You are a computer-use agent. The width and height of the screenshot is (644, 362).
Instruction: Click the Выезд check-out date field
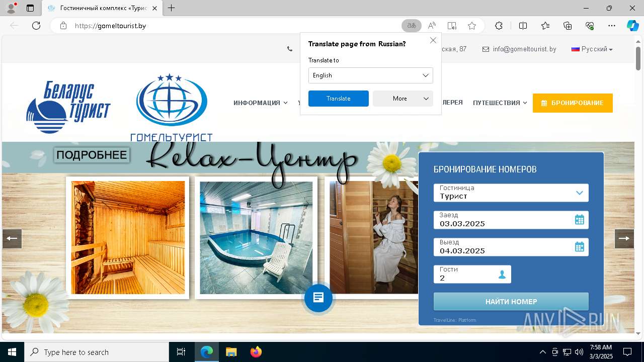pyautogui.click(x=511, y=247)
